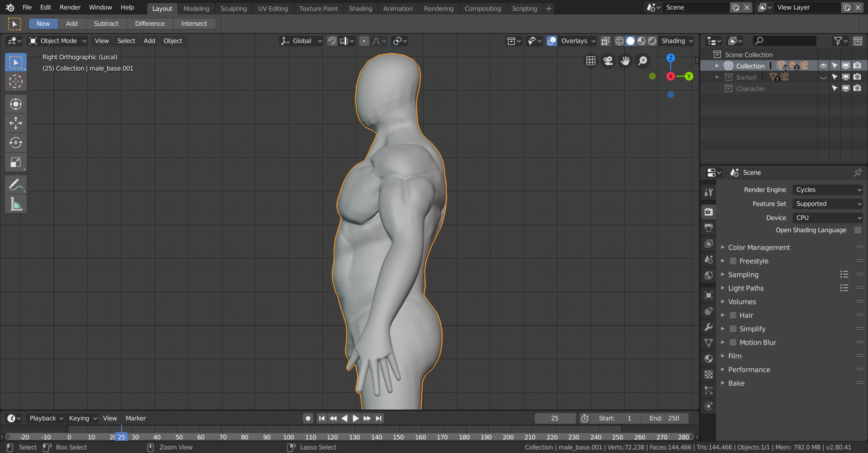Screen dimensions: 868x453
Task: Click the pan view hand icon
Action: coord(625,61)
